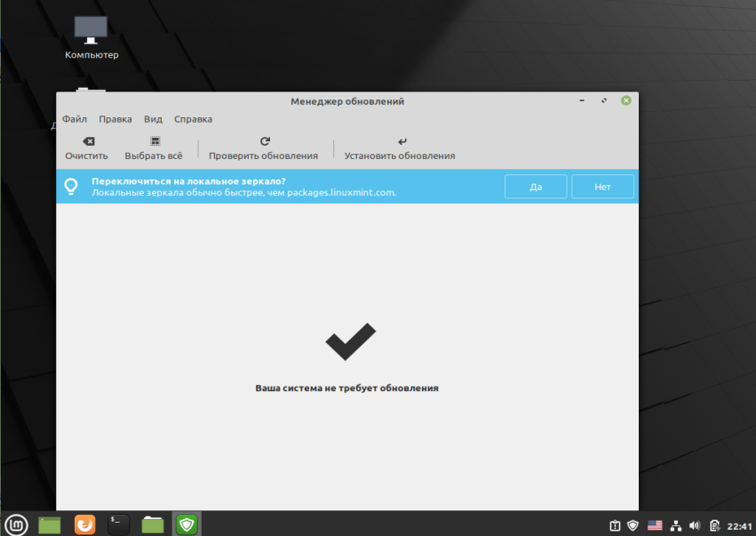Open the clock showing 22:41

click(x=739, y=526)
